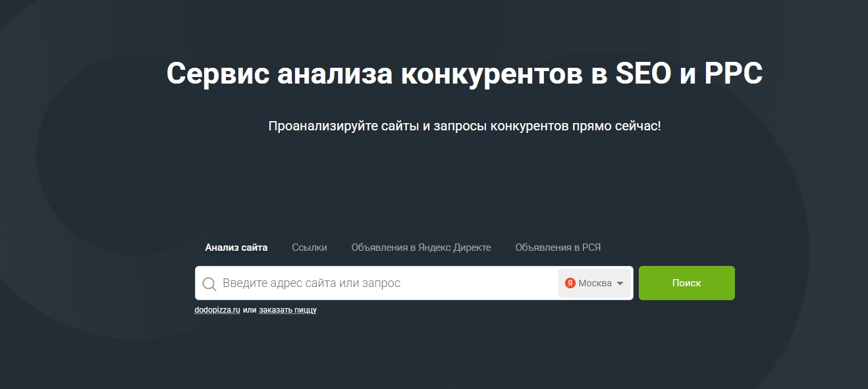Open Объявления в Яндекс Директе tab
The height and width of the screenshot is (389, 868).
point(421,247)
